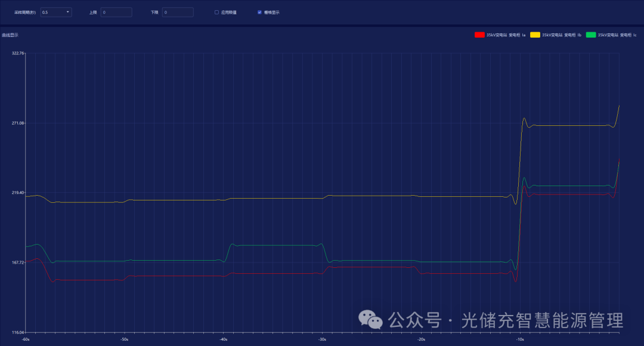Open the 采样周期 dropdown showing 0.5
This screenshot has height=346, width=644.
[56, 13]
